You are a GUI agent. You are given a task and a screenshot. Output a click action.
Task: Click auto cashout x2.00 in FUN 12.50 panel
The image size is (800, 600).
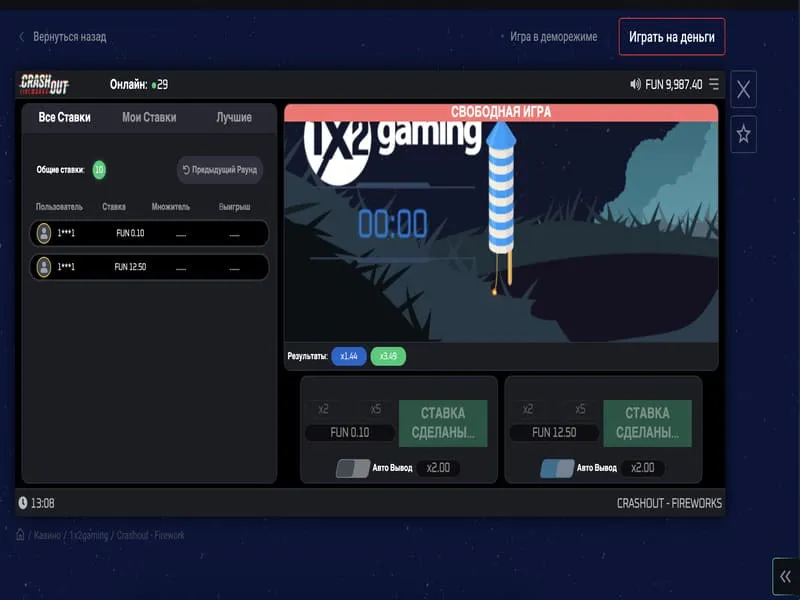[643, 468]
